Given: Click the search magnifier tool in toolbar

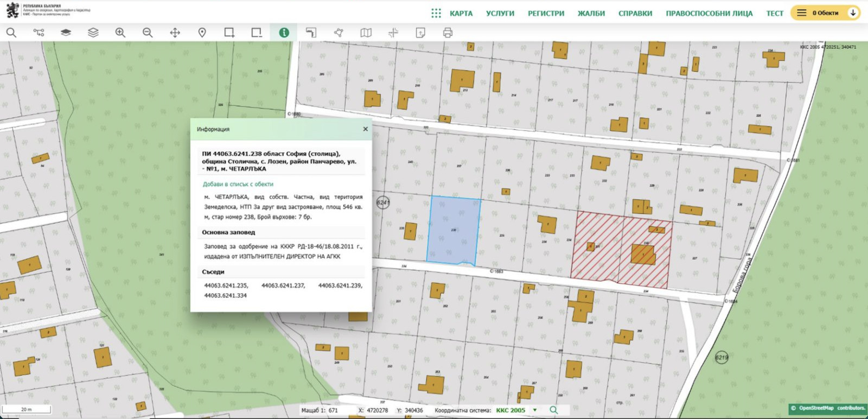Looking at the screenshot, I should 11,33.
